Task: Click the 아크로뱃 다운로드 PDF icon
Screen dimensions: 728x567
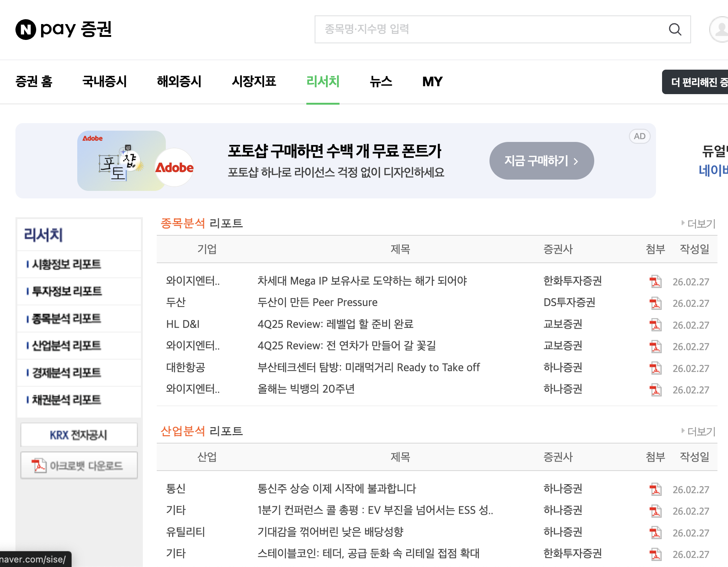Action: point(40,465)
